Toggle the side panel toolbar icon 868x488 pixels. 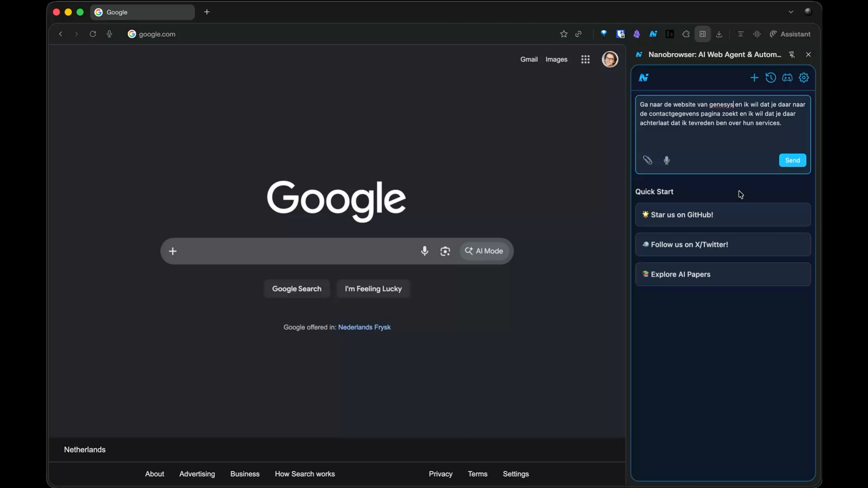(x=703, y=34)
